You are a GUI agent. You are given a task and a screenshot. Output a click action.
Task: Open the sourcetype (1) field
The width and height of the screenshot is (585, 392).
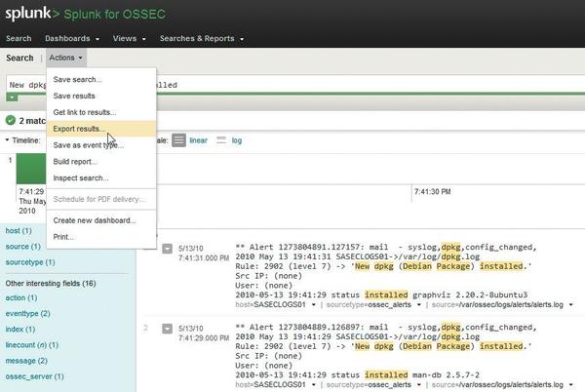click(30, 262)
